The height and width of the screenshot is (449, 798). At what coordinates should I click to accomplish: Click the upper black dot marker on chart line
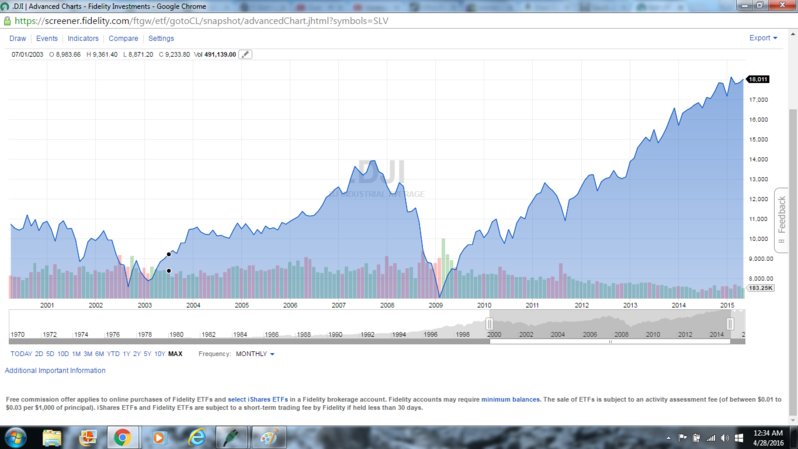(x=168, y=254)
